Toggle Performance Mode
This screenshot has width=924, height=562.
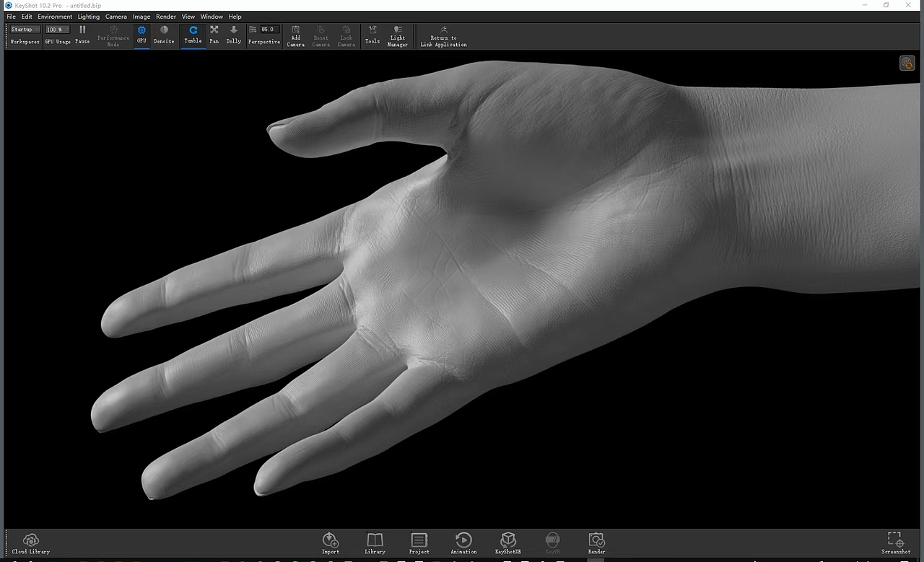tap(113, 35)
